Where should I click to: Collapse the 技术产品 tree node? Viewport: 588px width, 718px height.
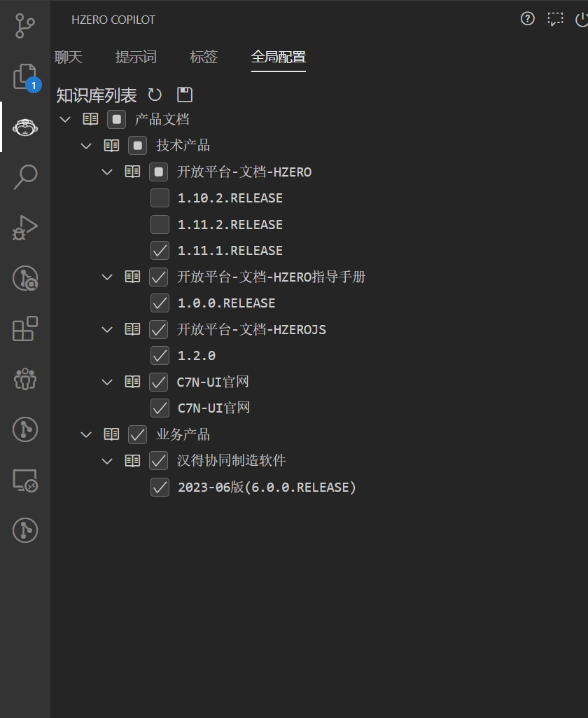(87, 146)
